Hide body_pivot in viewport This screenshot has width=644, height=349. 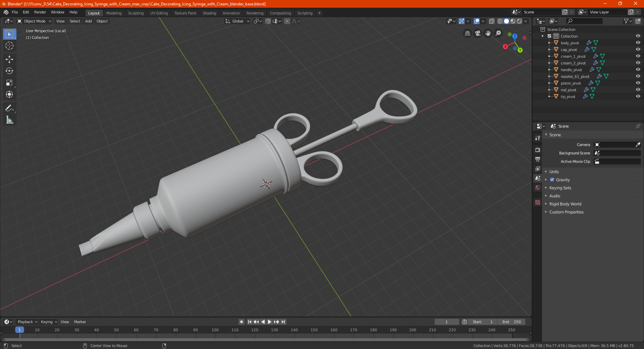[638, 43]
